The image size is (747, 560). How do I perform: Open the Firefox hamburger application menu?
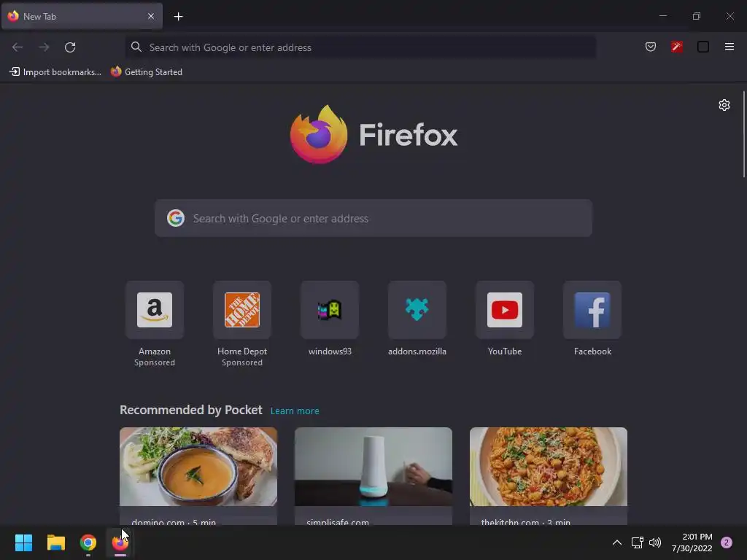click(729, 47)
